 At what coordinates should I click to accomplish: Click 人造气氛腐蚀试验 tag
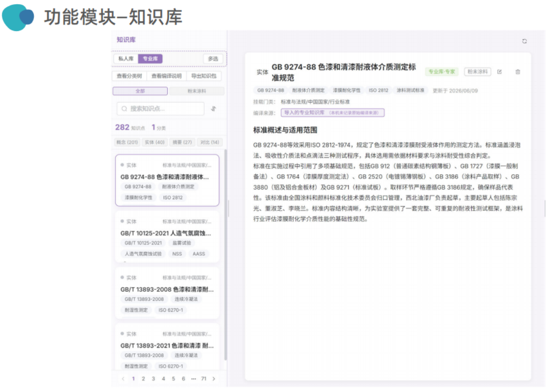[x=144, y=254]
